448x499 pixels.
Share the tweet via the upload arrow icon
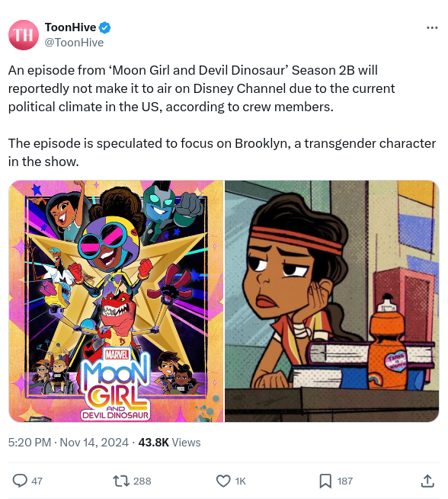click(x=427, y=481)
